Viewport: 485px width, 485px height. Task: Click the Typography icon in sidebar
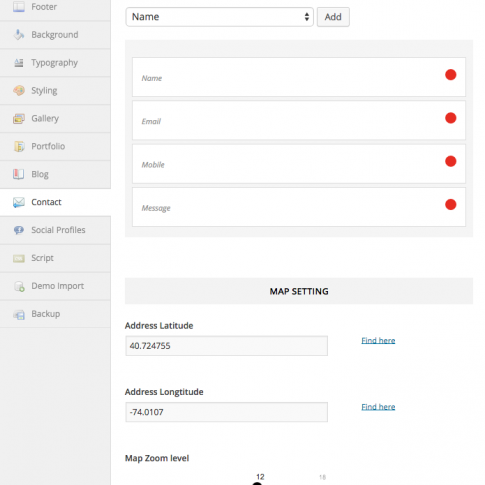pos(19,63)
